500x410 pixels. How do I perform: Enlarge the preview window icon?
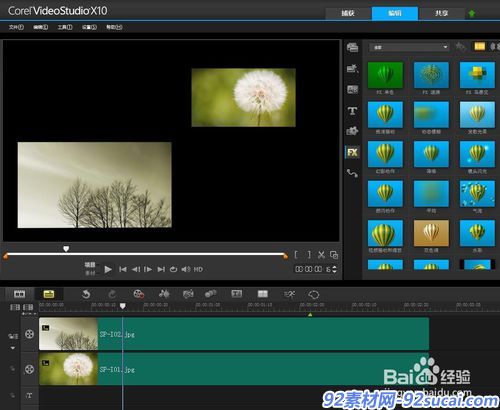tap(334, 255)
